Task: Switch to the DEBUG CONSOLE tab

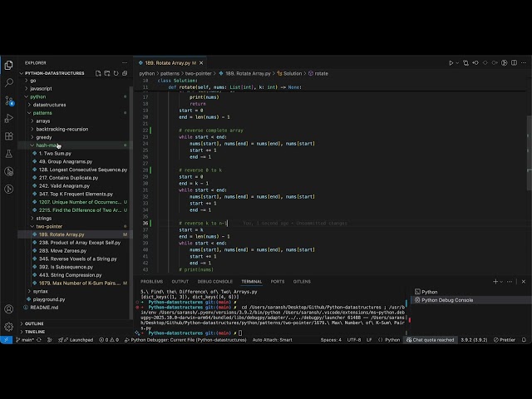Action: pos(215,282)
